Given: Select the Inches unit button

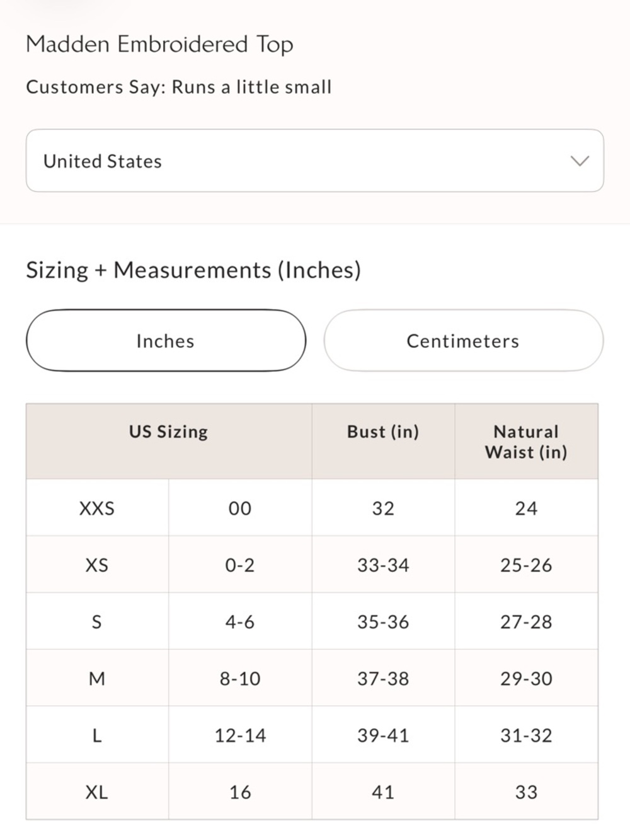Looking at the screenshot, I should (x=166, y=340).
